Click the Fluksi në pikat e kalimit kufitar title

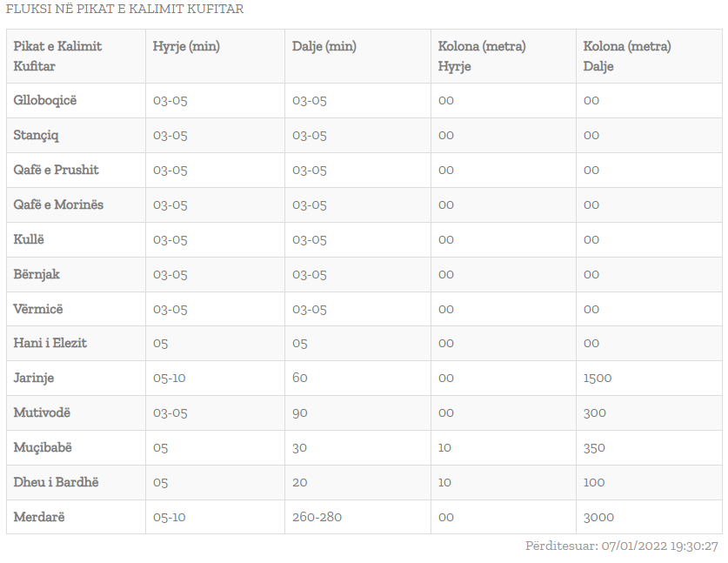tap(124, 9)
